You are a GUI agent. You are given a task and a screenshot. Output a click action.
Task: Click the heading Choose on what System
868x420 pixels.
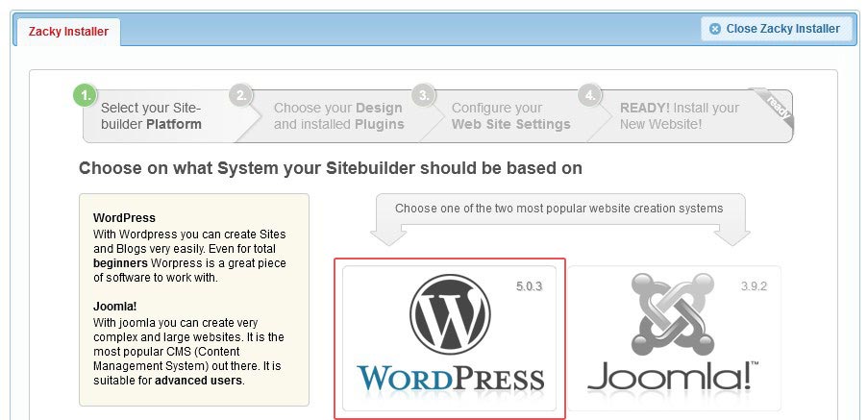pyautogui.click(x=331, y=168)
